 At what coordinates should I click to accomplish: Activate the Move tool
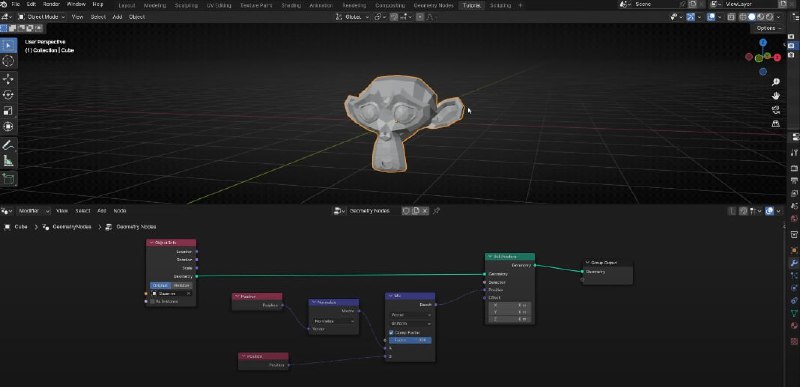pyautogui.click(x=8, y=79)
